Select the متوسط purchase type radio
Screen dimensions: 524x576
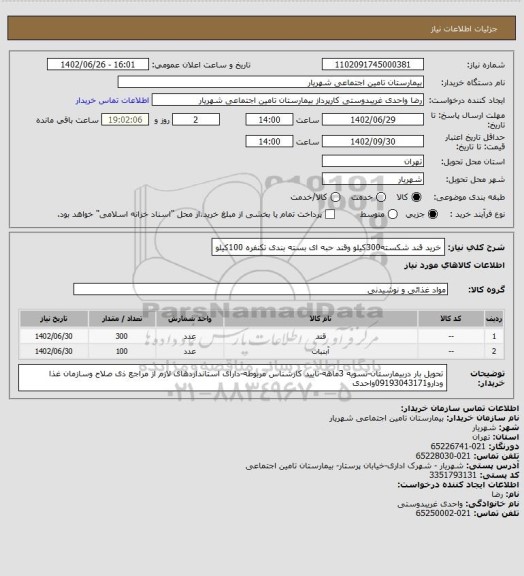392,214
